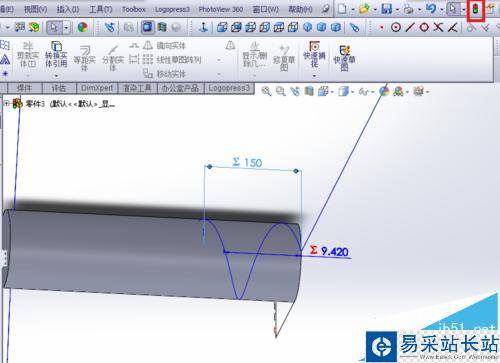The image size is (500, 363).
Task: Click Trim Entities (剪裁实体)
Action: [28, 55]
